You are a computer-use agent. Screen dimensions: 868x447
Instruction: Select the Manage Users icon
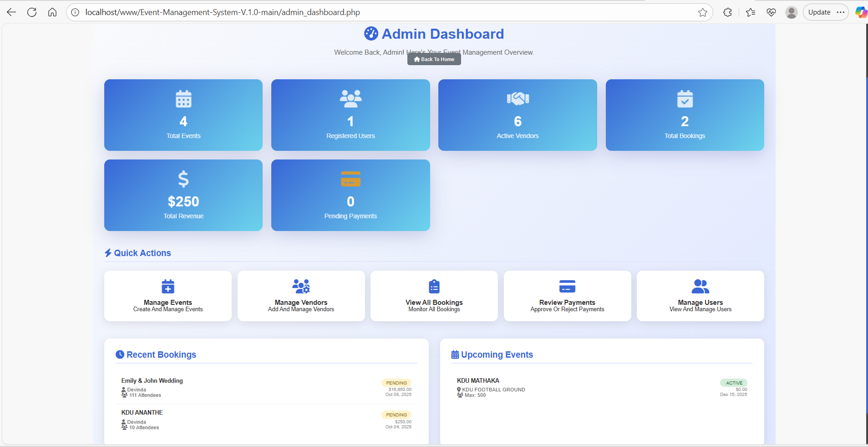700,287
